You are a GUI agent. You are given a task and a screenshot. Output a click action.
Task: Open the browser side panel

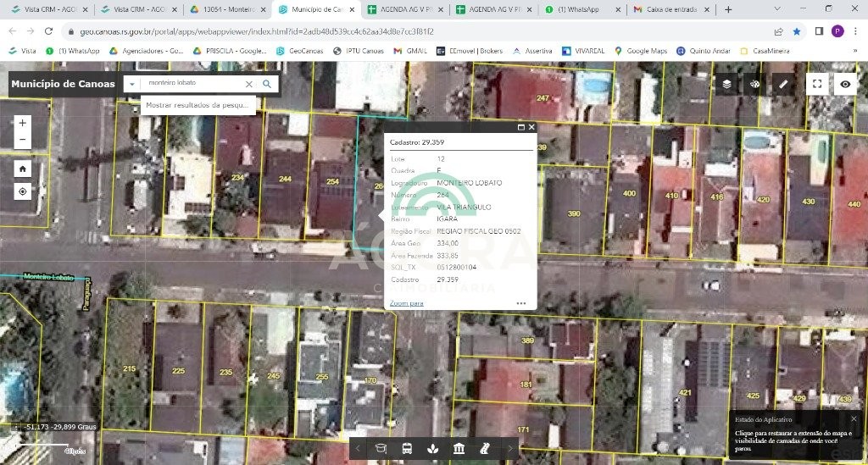pyautogui.click(x=820, y=31)
